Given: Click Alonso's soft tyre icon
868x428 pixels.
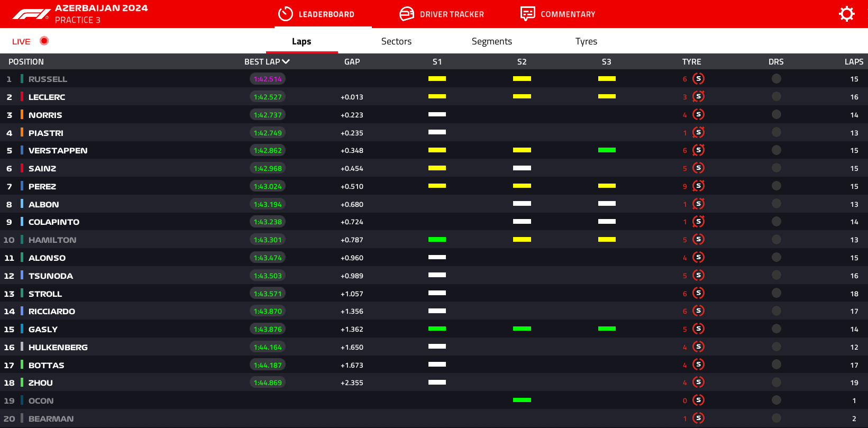Looking at the screenshot, I should click(699, 258).
